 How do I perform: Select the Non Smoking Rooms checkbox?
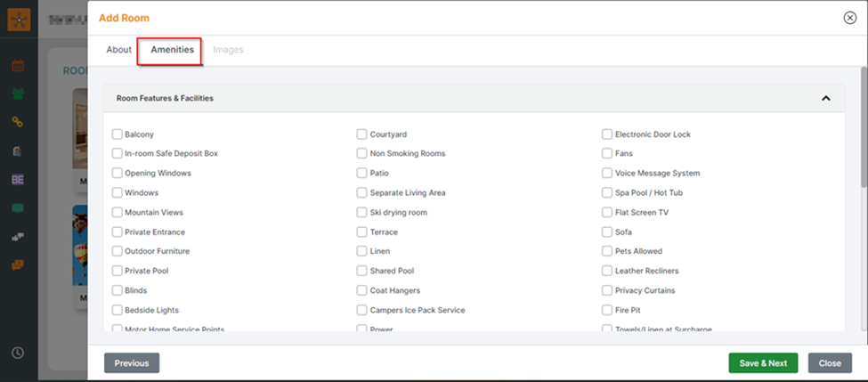pyautogui.click(x=362, y=154)
